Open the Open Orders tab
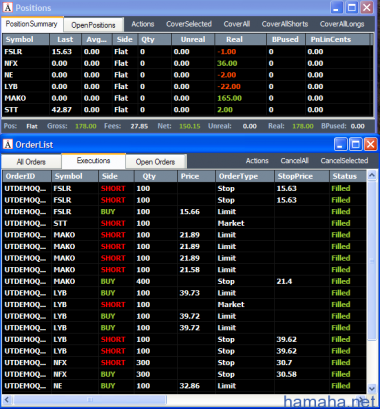 (x=155, y=162)
